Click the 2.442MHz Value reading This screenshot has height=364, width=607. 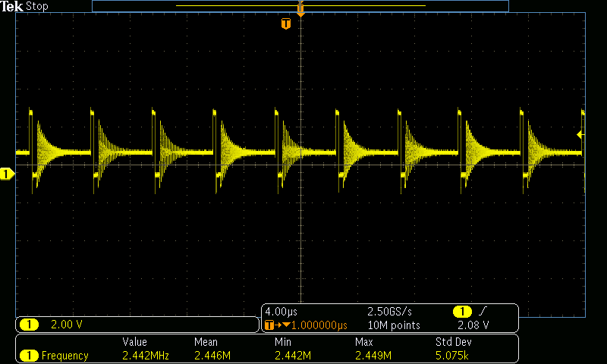pos(146,356)
